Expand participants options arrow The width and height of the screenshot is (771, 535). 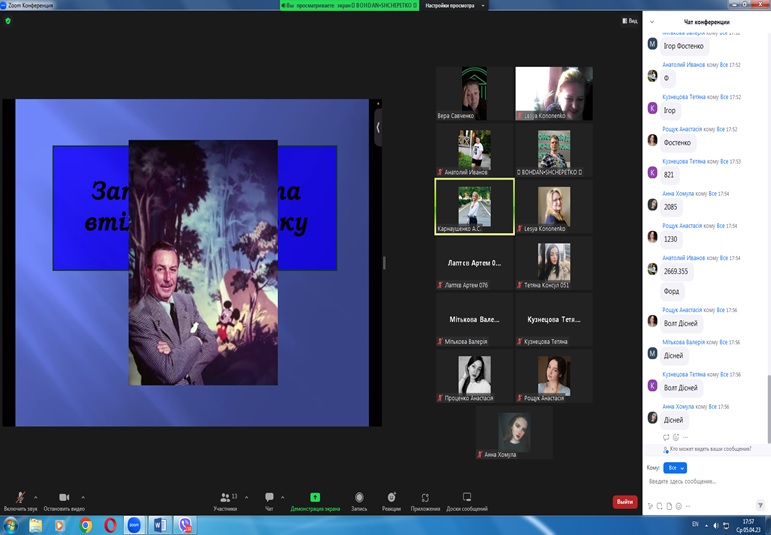point(246,498)
